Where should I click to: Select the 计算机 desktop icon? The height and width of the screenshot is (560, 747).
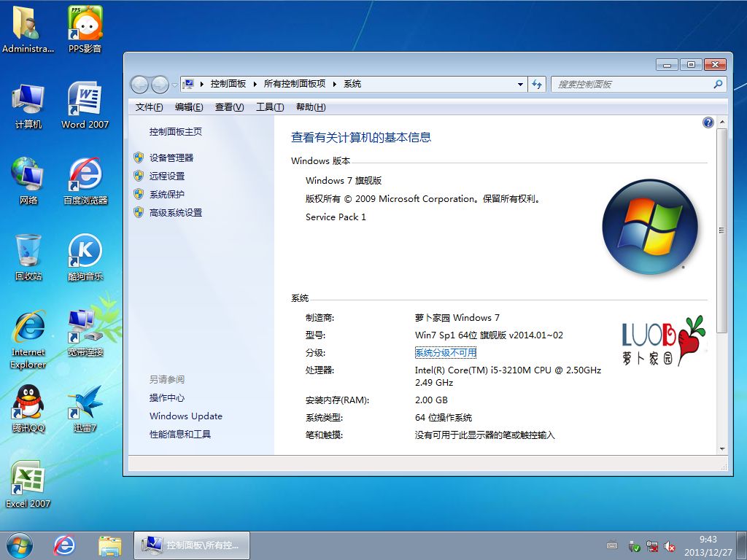28,106
